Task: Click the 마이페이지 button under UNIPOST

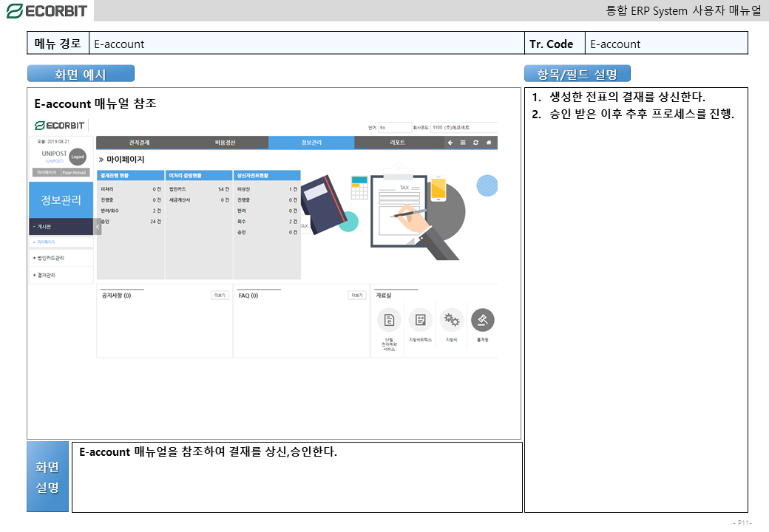Action: 47,172
